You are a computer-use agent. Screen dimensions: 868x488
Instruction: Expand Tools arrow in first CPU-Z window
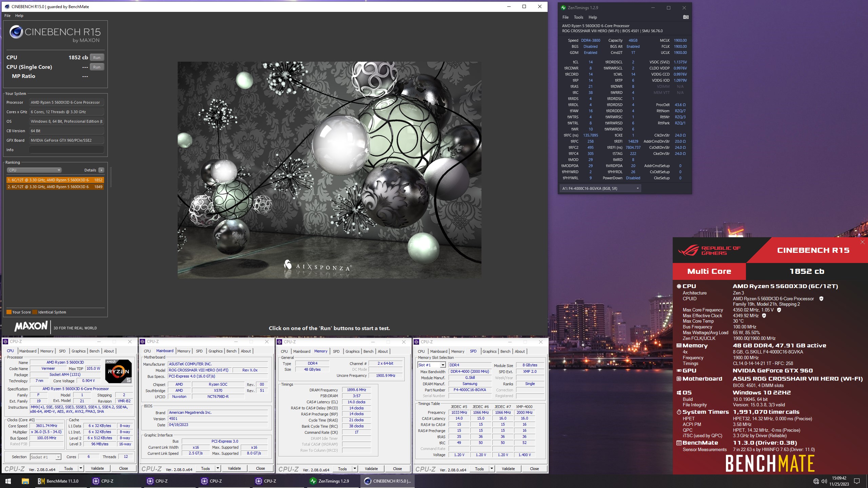click(x=81, y=469)
